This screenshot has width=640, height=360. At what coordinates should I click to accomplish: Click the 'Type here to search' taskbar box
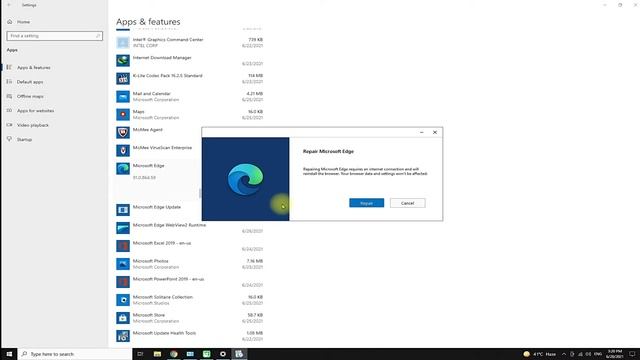click(x=75, y=354)
